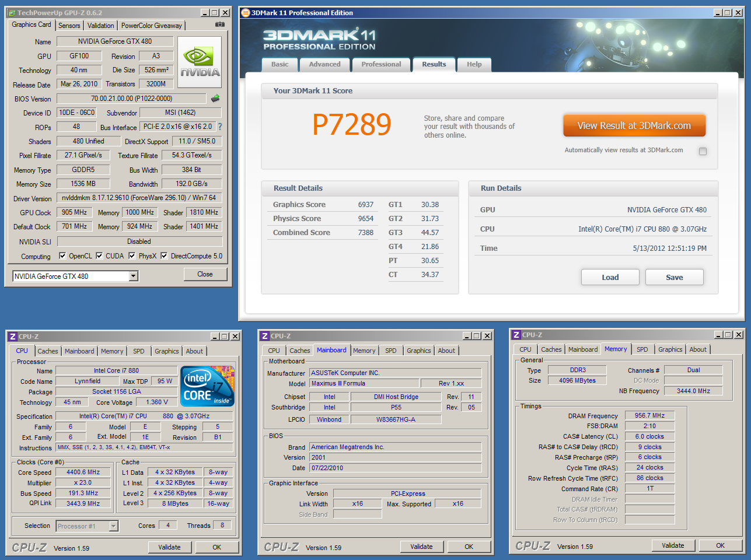This screenshot has height=560, width=751.
Task: Open Memory tab in Mainboard CPU-Z window
Action: click(x=364, y=351)
